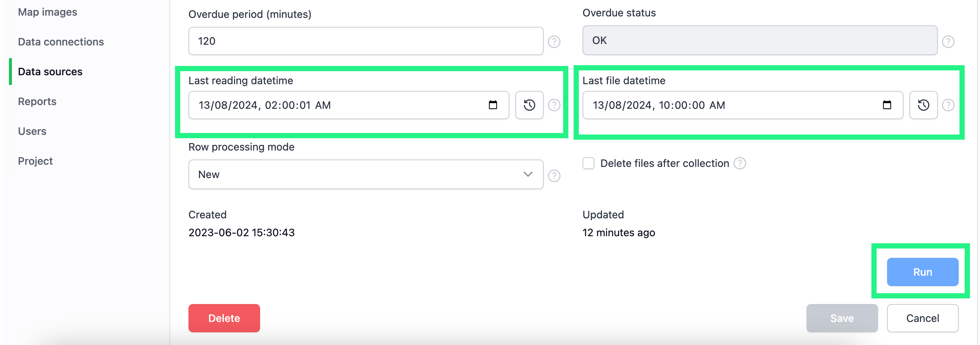The width and height of the screenshot is (980, 345).
Task: Open calendar picker in Last reading datetime field
Action: [x=493, y=105]
